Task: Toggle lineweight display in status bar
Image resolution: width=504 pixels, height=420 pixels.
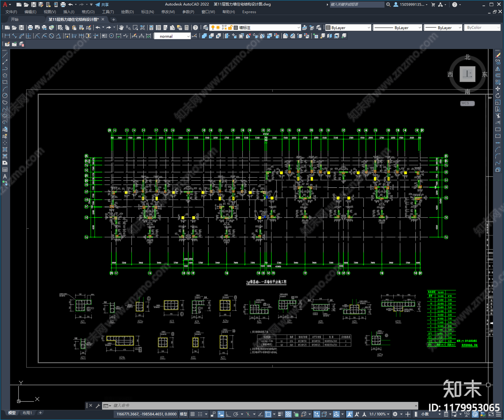Action: (x=280, y=414)
